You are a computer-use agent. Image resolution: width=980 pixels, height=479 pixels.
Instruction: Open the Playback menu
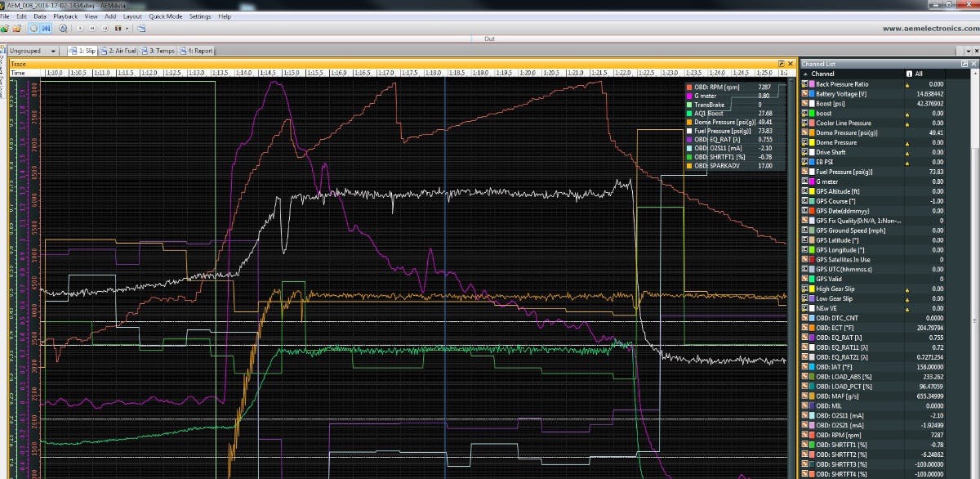65,16
